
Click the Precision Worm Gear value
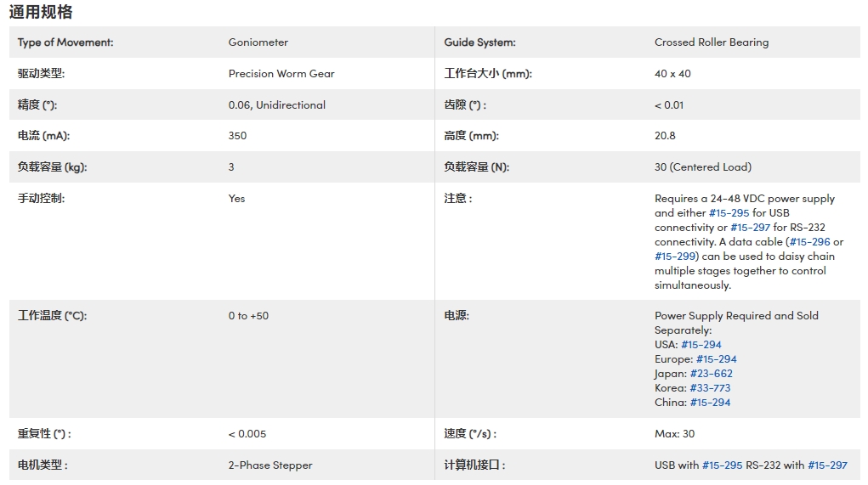[281, 74]
